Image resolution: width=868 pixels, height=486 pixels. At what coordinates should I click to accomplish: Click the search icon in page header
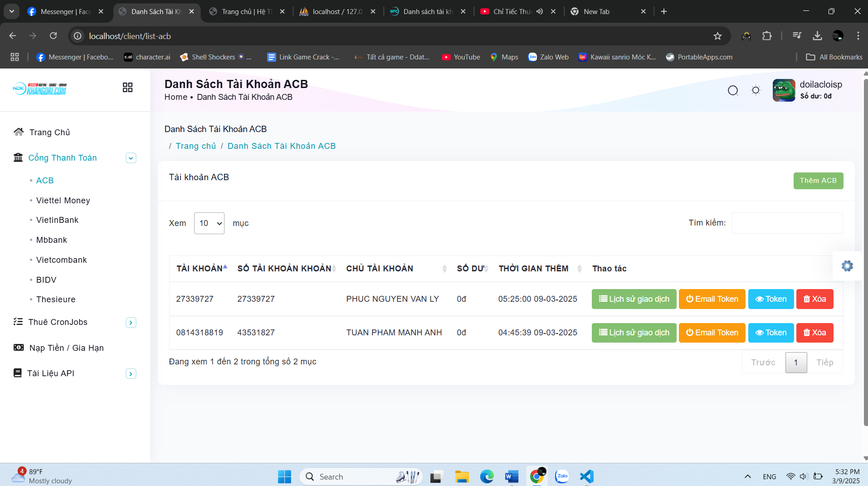tap(733, 90)
